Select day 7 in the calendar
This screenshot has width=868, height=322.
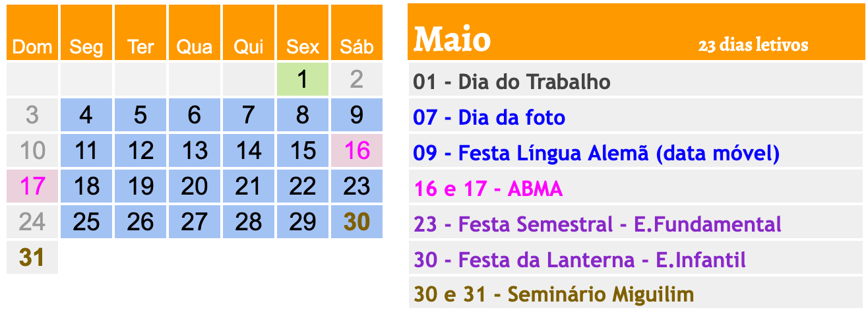248,115
